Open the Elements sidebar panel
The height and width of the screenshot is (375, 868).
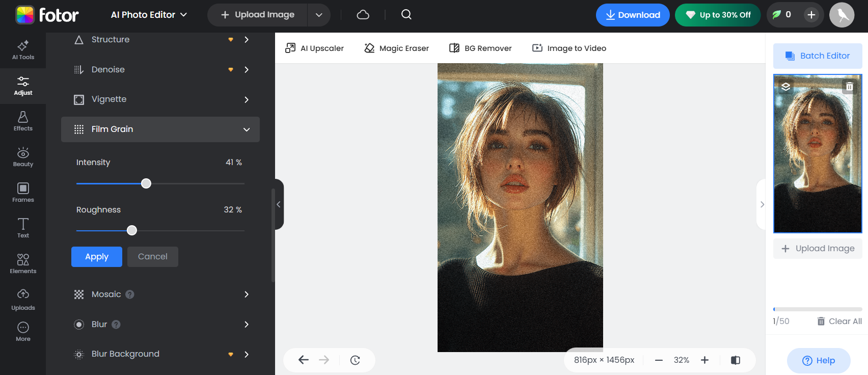pyautogui.click(x=23, y=264)
